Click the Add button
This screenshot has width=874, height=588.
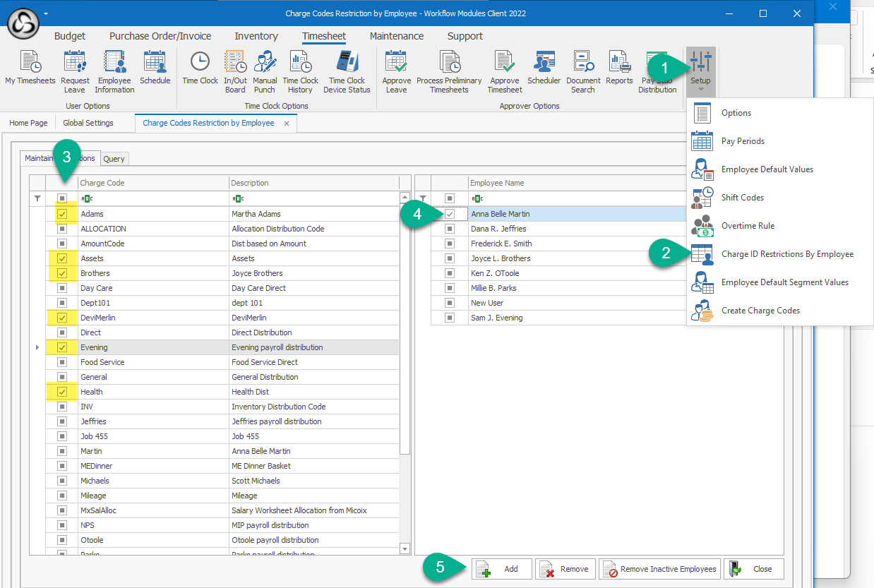point(501,569)
